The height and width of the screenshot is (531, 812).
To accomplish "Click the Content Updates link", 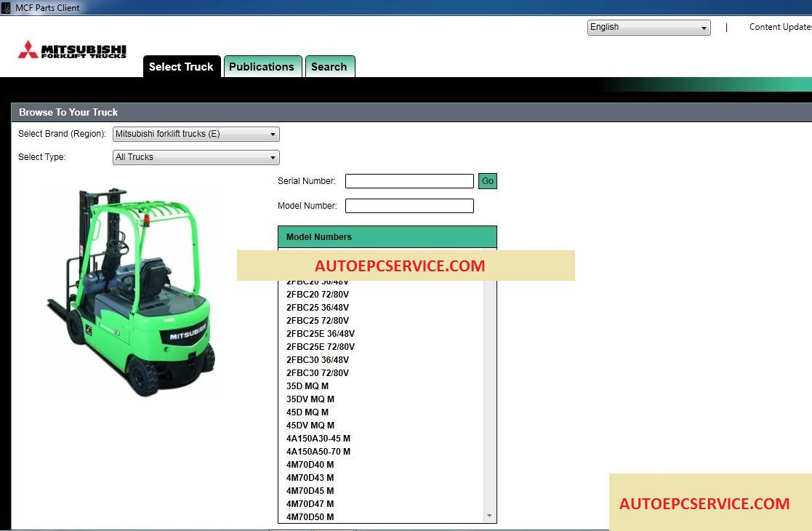I will [780, 27].
